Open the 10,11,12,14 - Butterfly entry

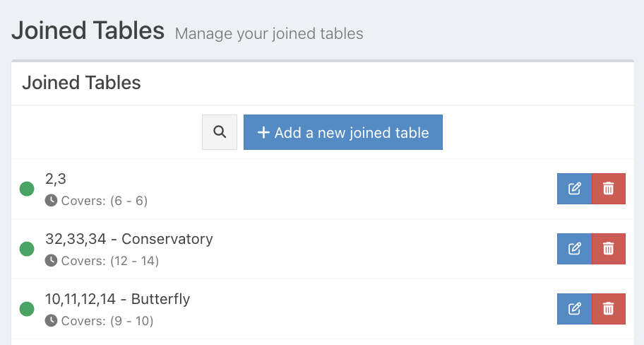[x=118, y=299]
